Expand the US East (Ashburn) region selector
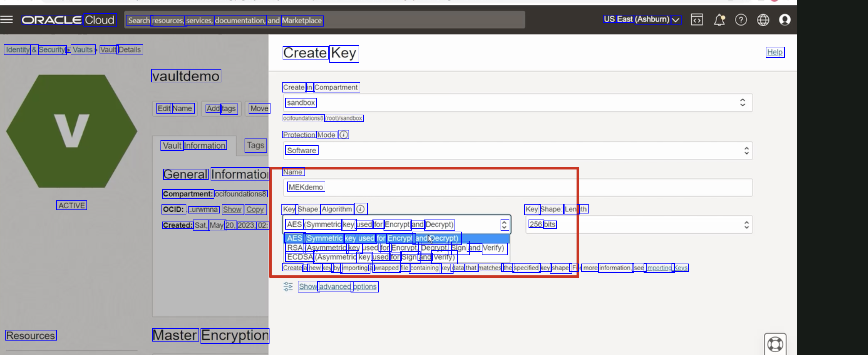 (x=642, y=19)
